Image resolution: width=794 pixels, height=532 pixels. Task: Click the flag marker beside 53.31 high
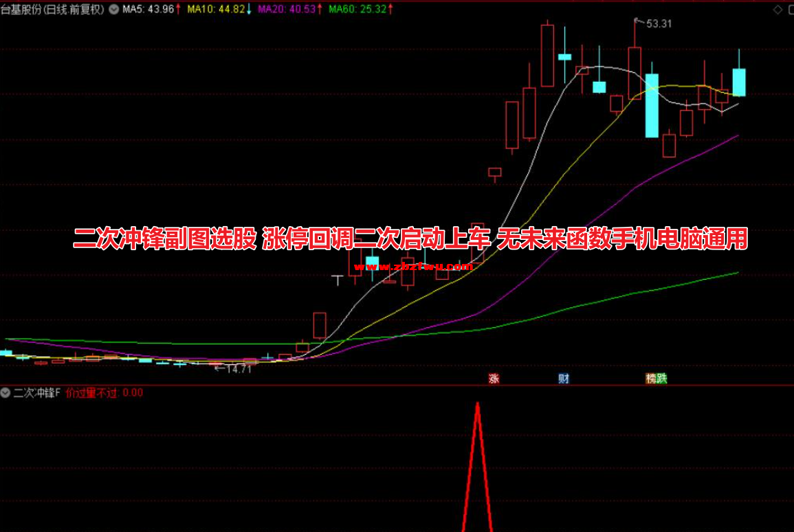(637, 22)
